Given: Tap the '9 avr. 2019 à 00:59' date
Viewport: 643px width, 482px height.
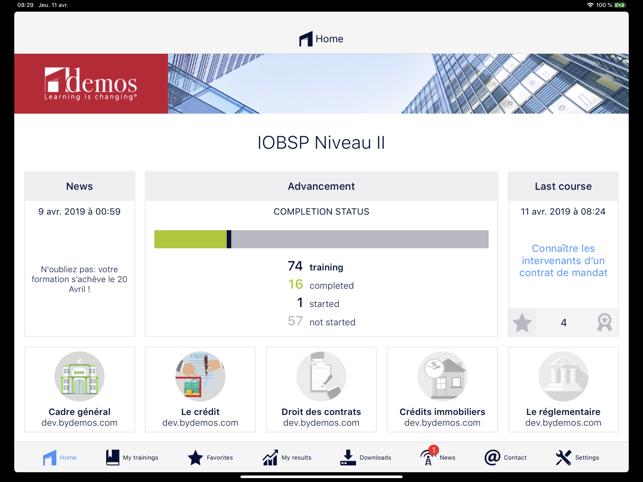Looking at the screenshot, I should coord(80,212).
